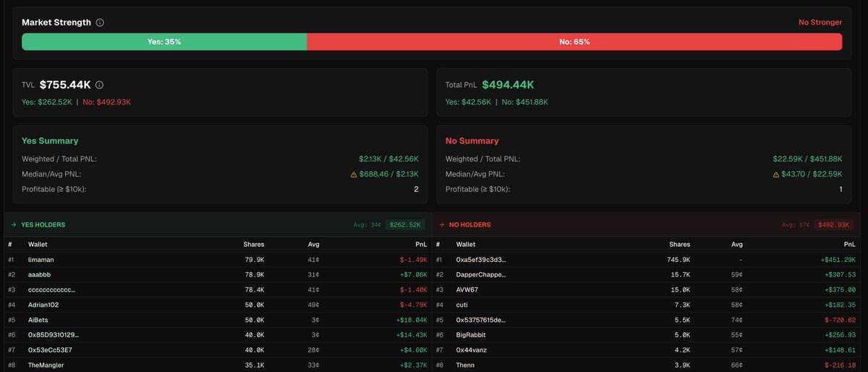Click the +$7.06K PnL for aaabbb
This screenshot has height=372, width=868.
414,274
